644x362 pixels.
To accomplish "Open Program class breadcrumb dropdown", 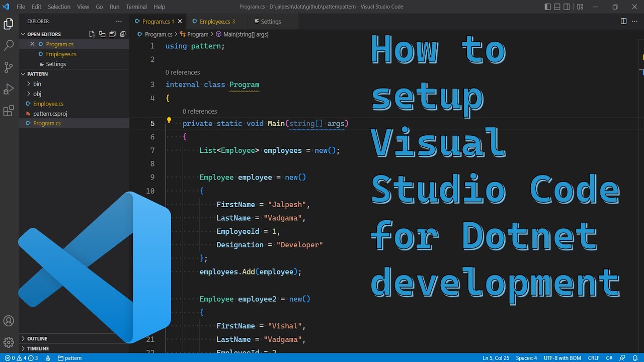I will 194,34.
